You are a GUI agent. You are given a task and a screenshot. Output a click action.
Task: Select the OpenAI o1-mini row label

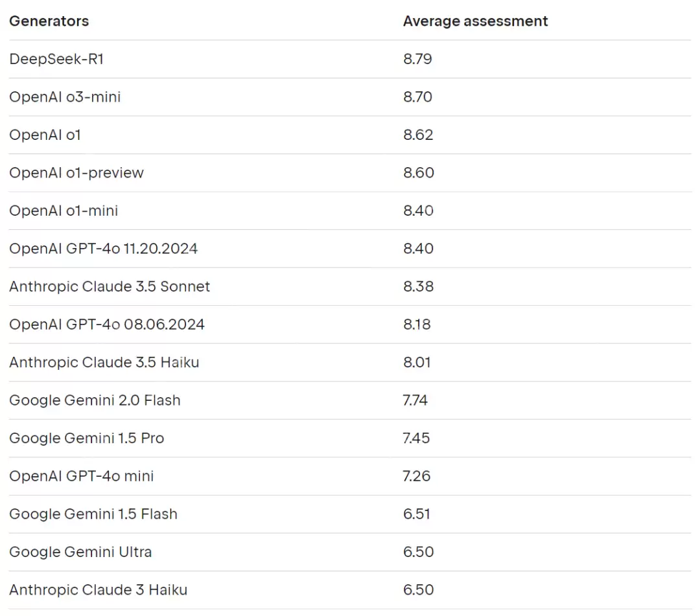(x=64, y=211)
